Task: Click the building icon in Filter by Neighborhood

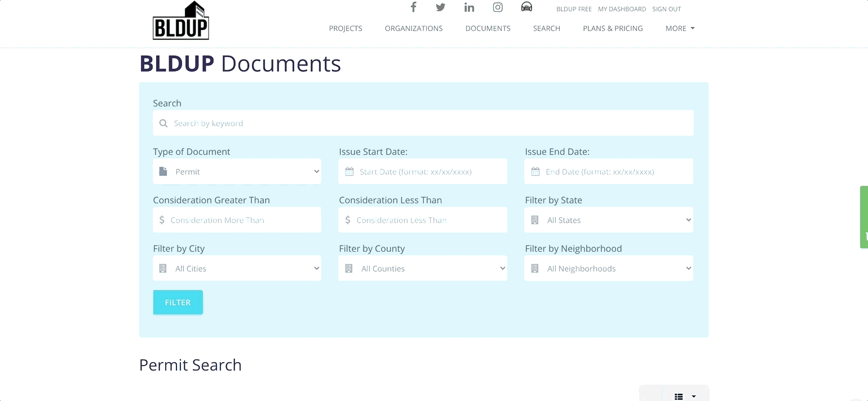Action: coord(535,269)
